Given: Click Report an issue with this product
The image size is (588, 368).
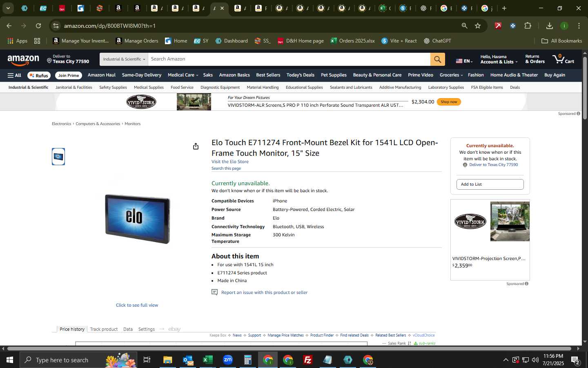Looking at the screenshot, I should [x=264, y=292].
